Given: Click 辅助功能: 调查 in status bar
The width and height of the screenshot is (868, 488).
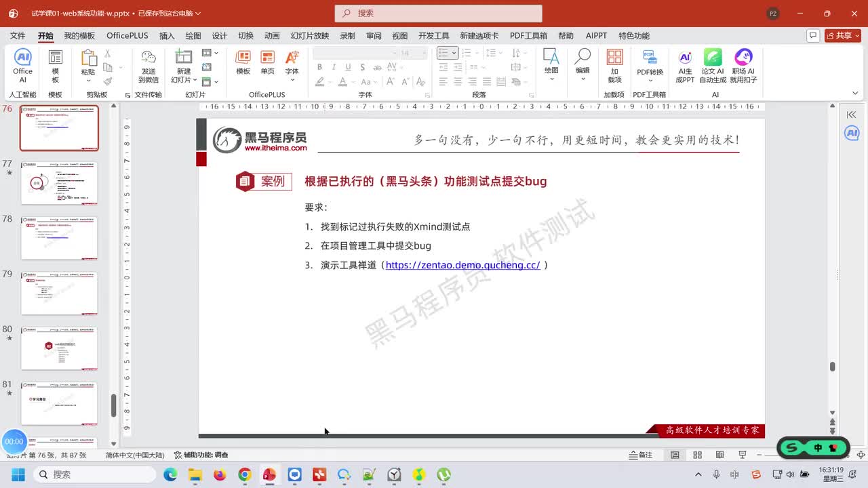Looking at the screenshot, I should [x=201, y=455].
